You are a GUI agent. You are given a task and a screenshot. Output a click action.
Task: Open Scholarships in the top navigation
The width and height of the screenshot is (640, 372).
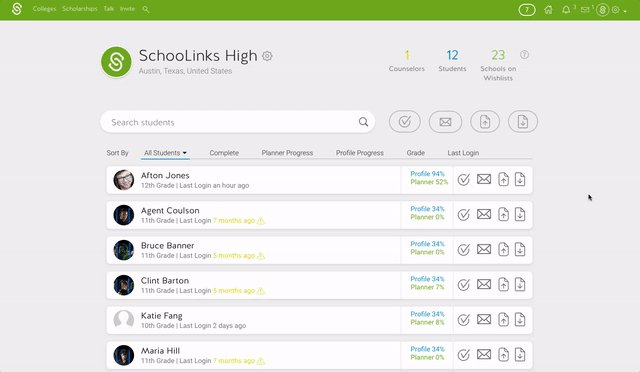80,9
